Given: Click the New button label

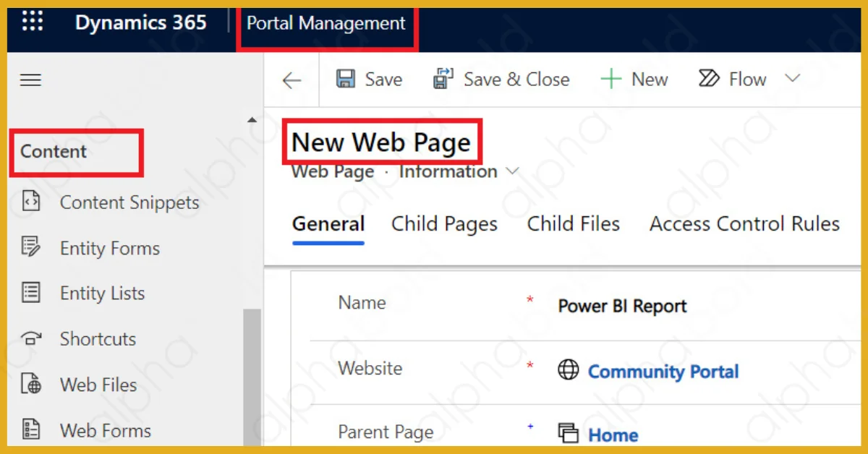Looking at the screenshot, I should click(650, 80).
